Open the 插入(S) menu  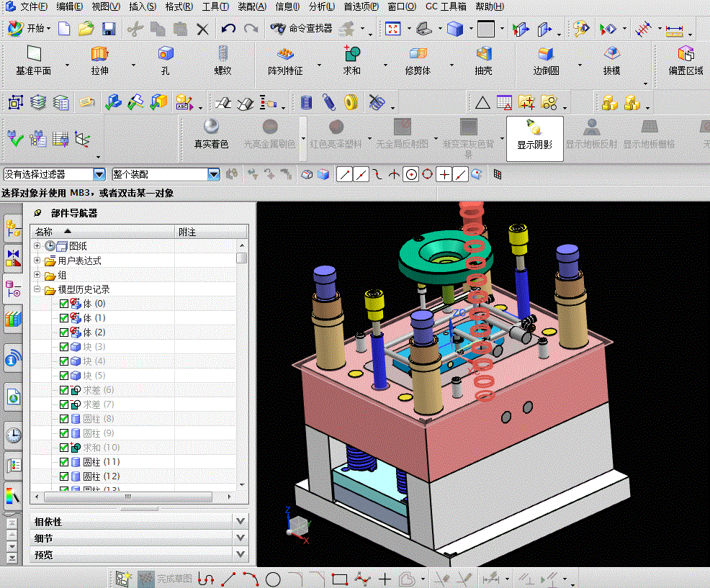click(143, 6)
